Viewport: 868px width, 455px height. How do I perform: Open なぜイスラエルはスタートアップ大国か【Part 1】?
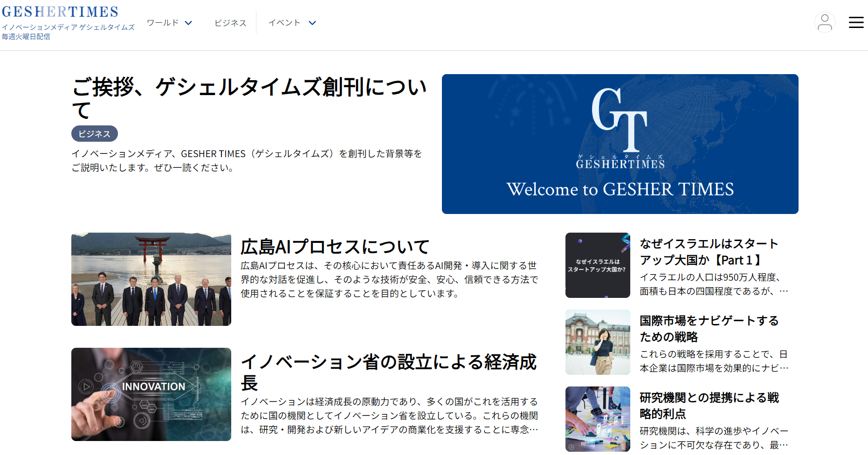(x=709, y=252)
